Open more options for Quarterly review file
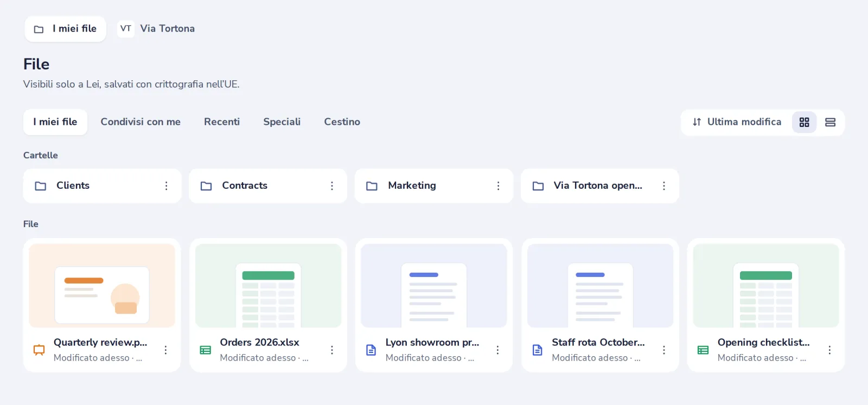This screenshot has width=868, height=405. 165,350
